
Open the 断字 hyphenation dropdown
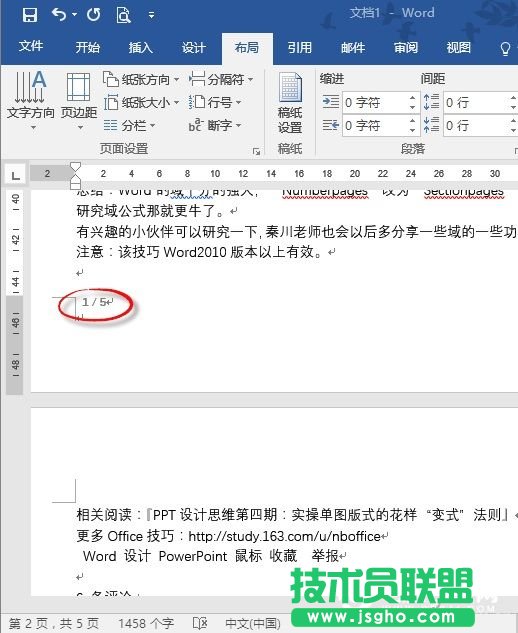pos(215,126)
